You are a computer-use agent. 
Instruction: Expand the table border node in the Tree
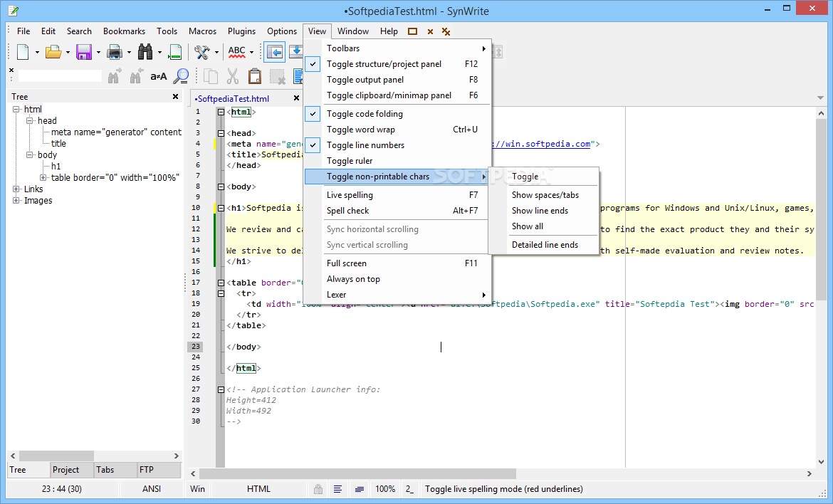pos(43,178)
